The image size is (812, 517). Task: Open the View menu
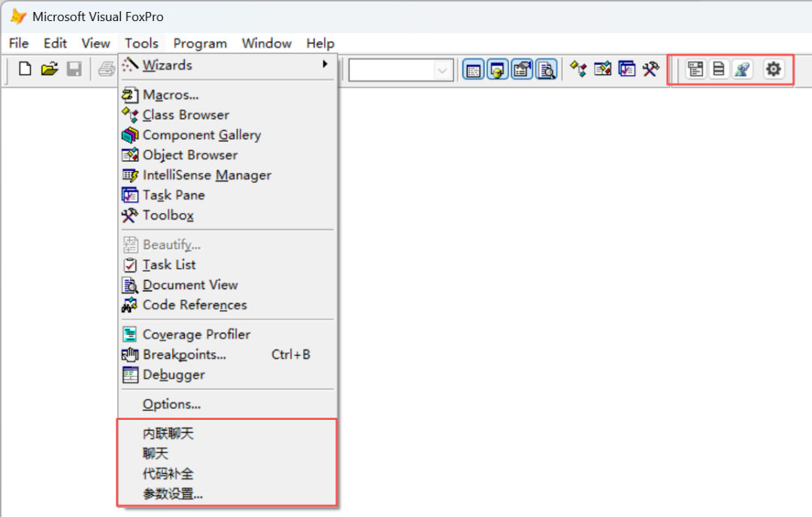click(x=95, y=43)
